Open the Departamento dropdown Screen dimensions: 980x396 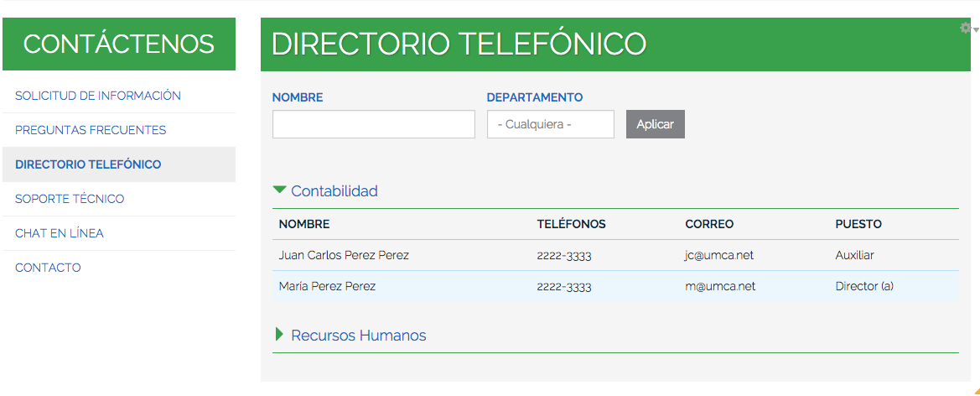[550, 124]
